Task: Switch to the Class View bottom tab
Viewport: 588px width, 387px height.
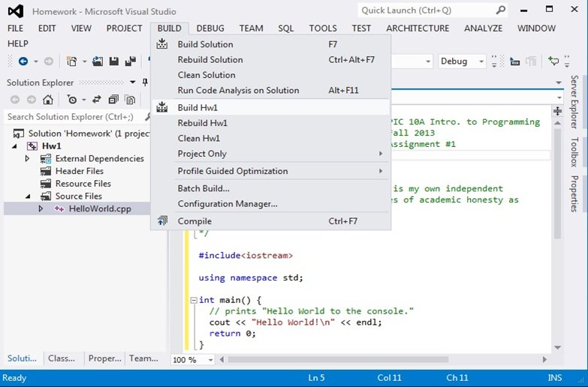Action: 62,358
